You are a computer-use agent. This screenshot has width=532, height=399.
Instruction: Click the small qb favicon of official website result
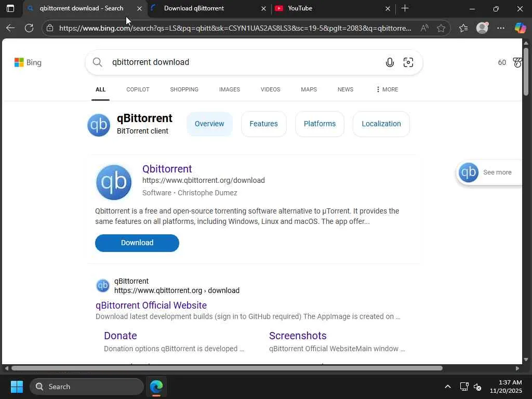point(102,286)
